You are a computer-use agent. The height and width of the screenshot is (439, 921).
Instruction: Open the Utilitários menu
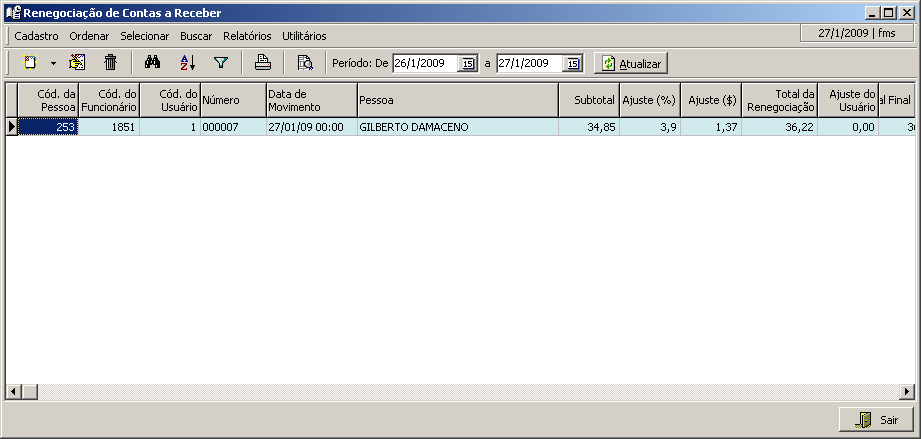[x=304, y=35]
